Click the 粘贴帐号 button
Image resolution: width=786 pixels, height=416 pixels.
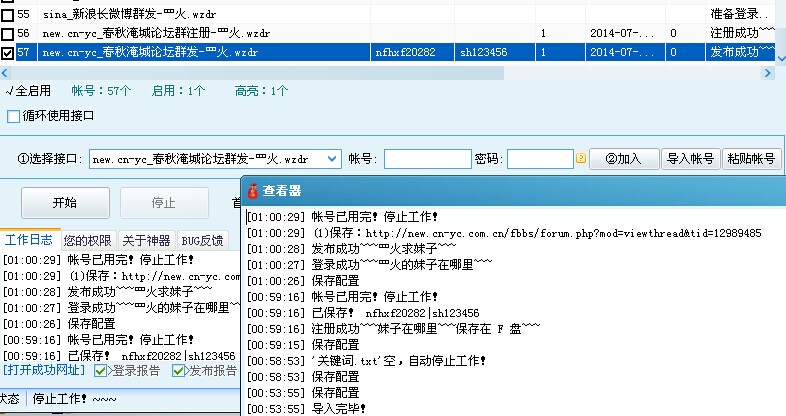pyautogui.click(x=751, y=159)
